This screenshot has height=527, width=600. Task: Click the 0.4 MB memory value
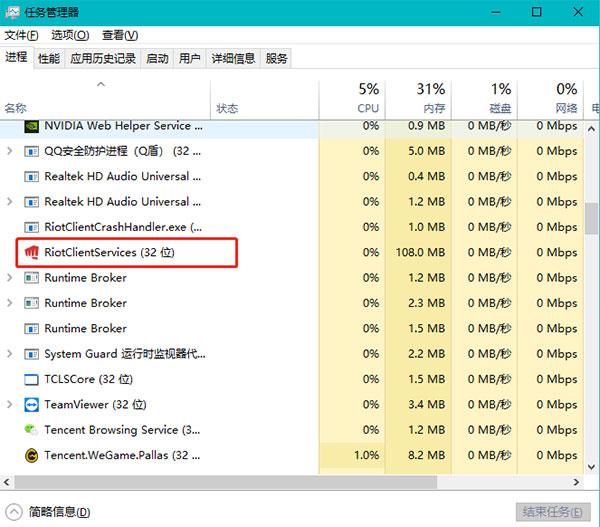pos(426,177)
